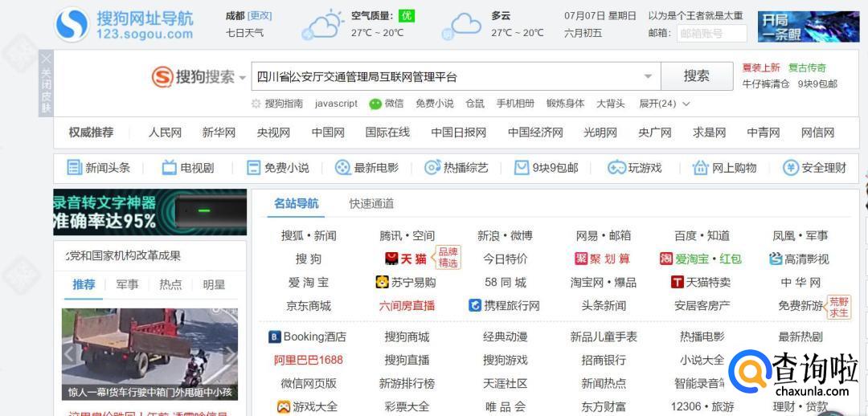Viewport: 868px width, 416px height.
Task: Open the green WeChat icon
Action: pyautogui.click(x=375, y=104)
